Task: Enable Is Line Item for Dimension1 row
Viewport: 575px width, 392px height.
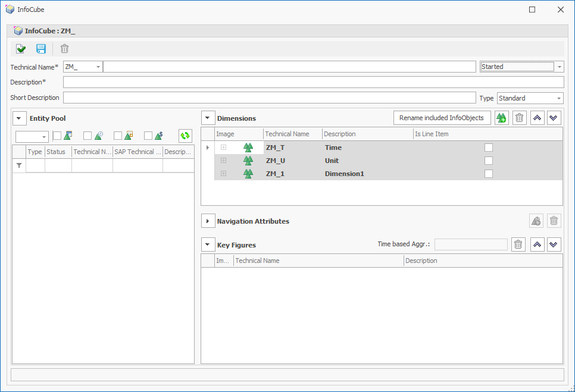Action: [x=489, y=174]
